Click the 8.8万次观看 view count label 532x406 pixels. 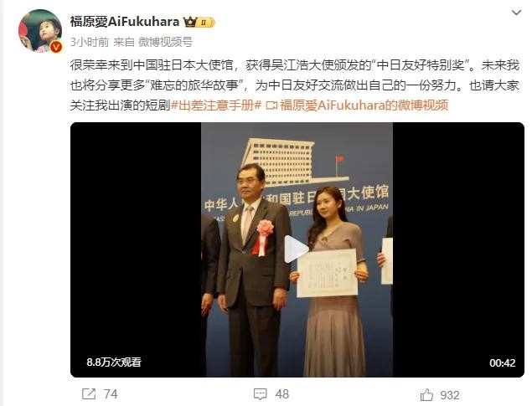[x=114, y=362]
